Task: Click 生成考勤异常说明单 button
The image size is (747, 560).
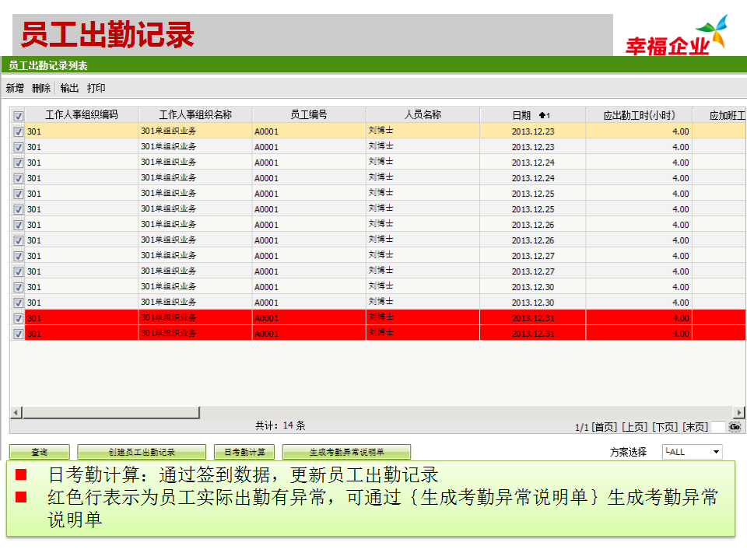Action: [x=346, y=452]
